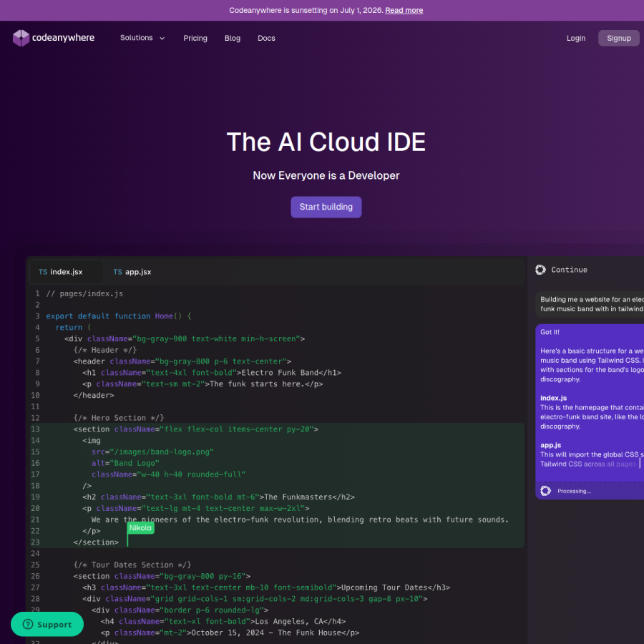This screenshot has width=644, height=644.
Task: Click the 'flex flex-col items-center' section line
Action: click(x=196, y=429)
